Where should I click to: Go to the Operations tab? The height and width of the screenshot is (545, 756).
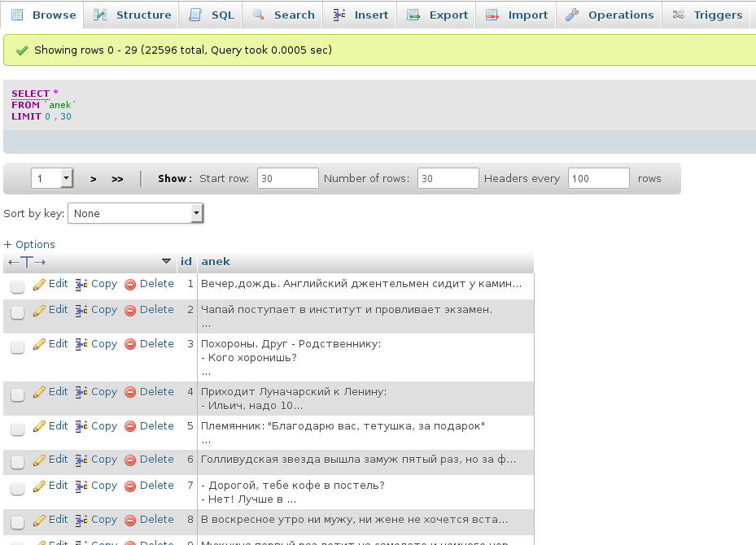pyautogui.click(x=610, y=15)
